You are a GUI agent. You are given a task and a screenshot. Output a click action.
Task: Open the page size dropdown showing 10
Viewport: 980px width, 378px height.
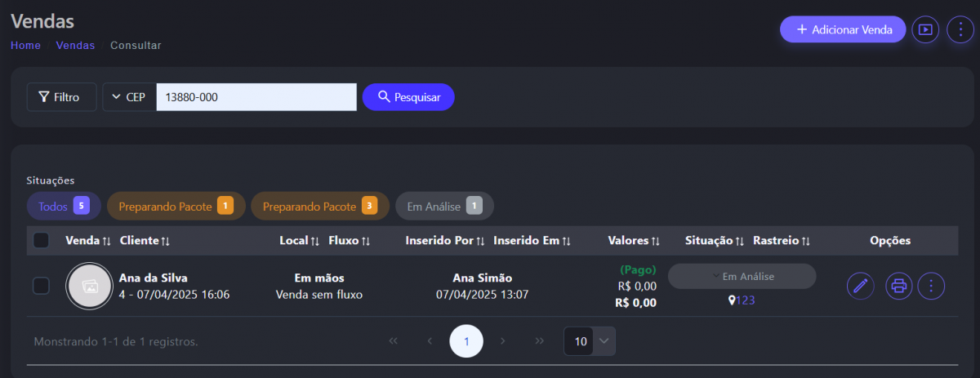(x=590, y=341)
